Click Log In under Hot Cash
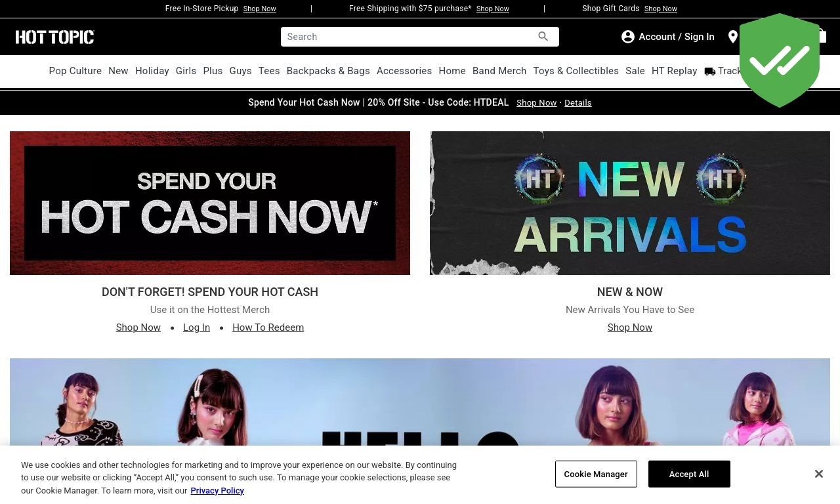 point(196,327)
